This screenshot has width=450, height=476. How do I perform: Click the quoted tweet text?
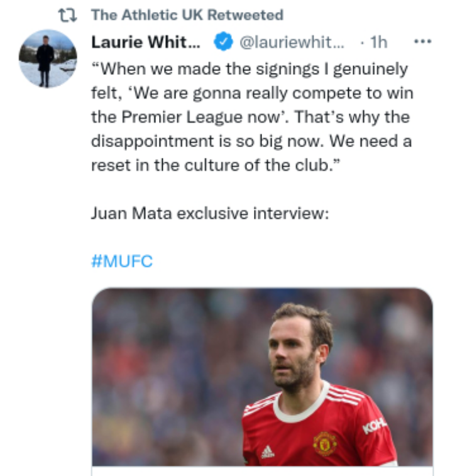252,117
